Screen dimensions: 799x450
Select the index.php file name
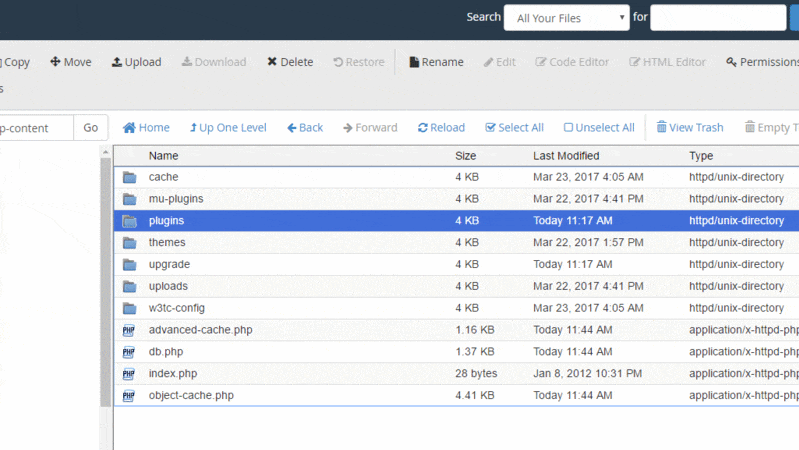(x=173, y=374)
